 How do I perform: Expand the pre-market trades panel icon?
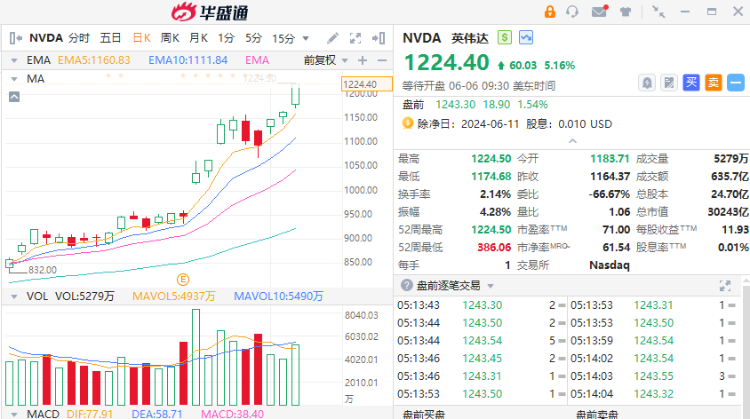(x=725, y=286)
